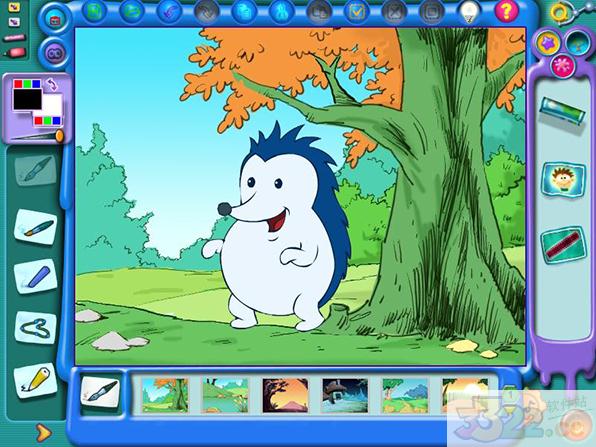
Task: Click the undo arrow toolbar button
Action: click(169, 11)
